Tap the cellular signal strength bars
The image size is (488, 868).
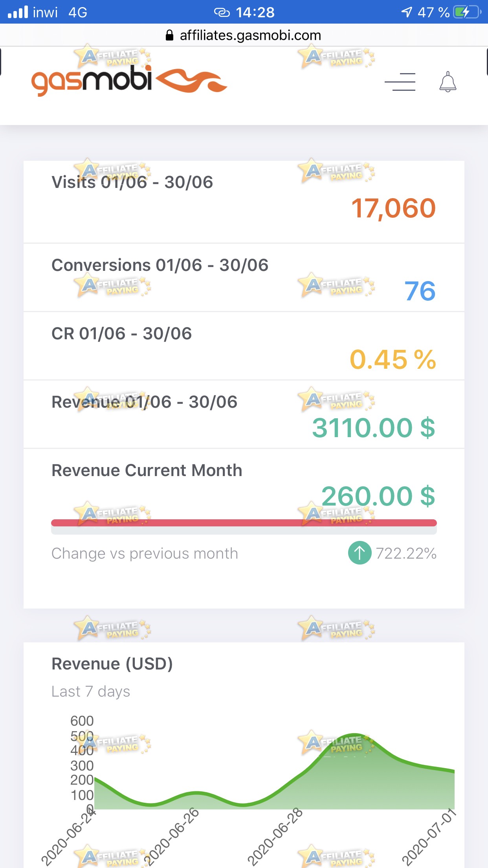pyautogui.click(x=18, y=12)
